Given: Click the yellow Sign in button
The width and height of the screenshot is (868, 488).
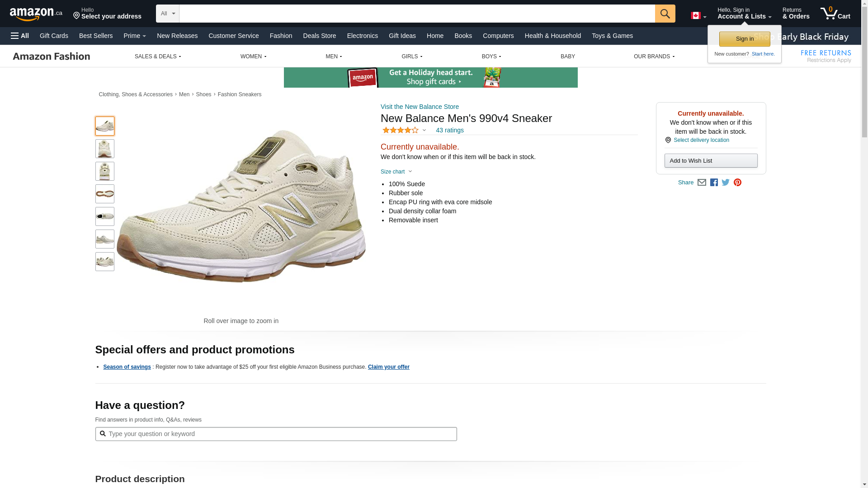Looking at the screenshot, I should pyautogui.click(x=744, y=39).
